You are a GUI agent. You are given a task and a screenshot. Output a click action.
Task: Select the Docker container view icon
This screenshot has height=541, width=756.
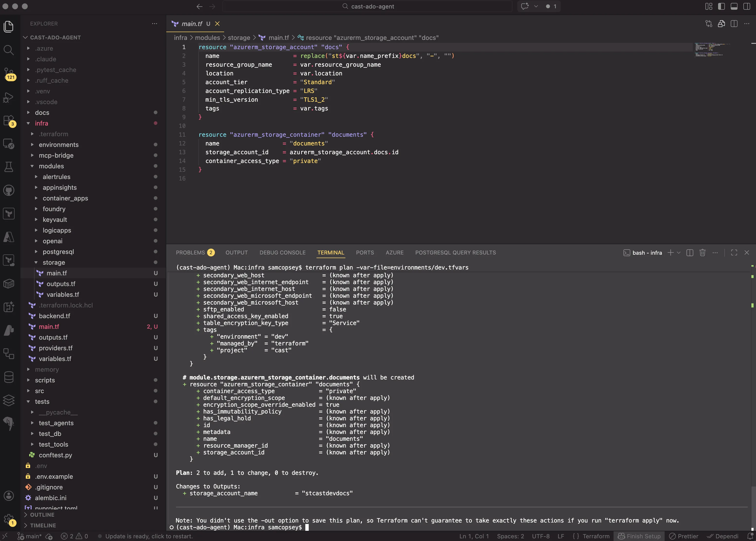pyautogui.click(x=9, y=284)
